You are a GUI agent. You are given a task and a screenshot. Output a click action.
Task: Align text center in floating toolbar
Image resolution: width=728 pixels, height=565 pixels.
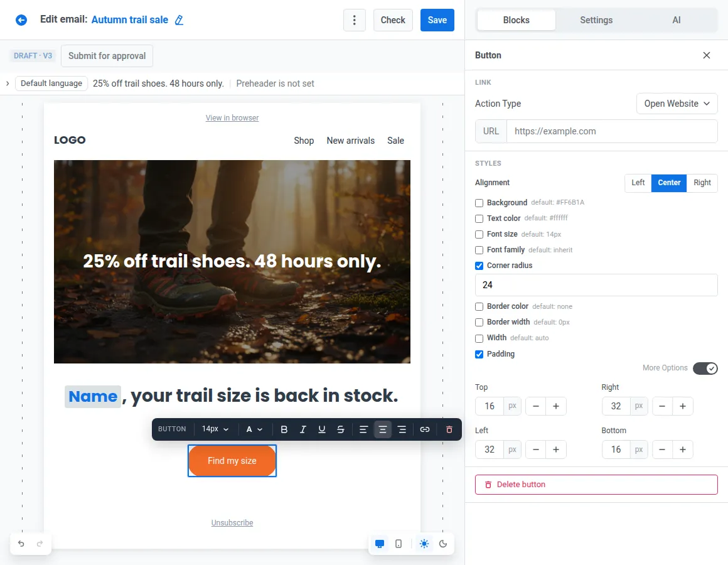click(x=383, y=429)
